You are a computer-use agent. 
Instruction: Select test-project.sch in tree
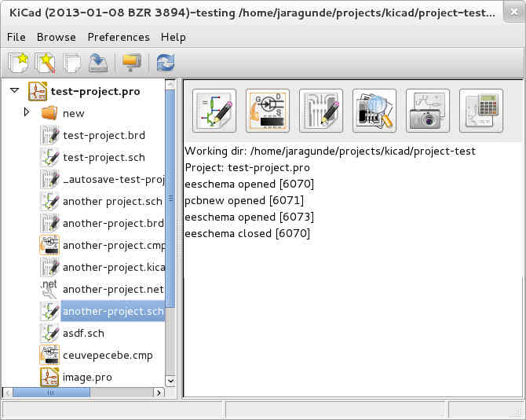(x=104, y=157)
